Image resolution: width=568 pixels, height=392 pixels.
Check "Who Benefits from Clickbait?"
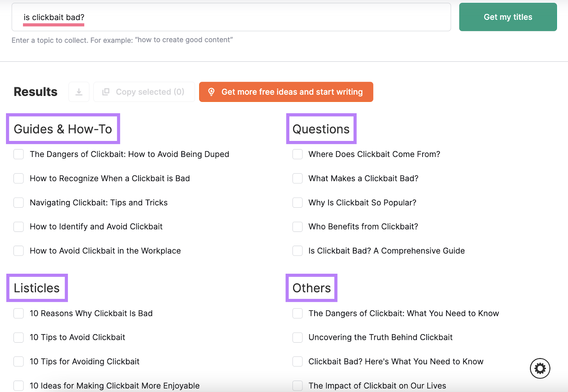click(297, 227)
